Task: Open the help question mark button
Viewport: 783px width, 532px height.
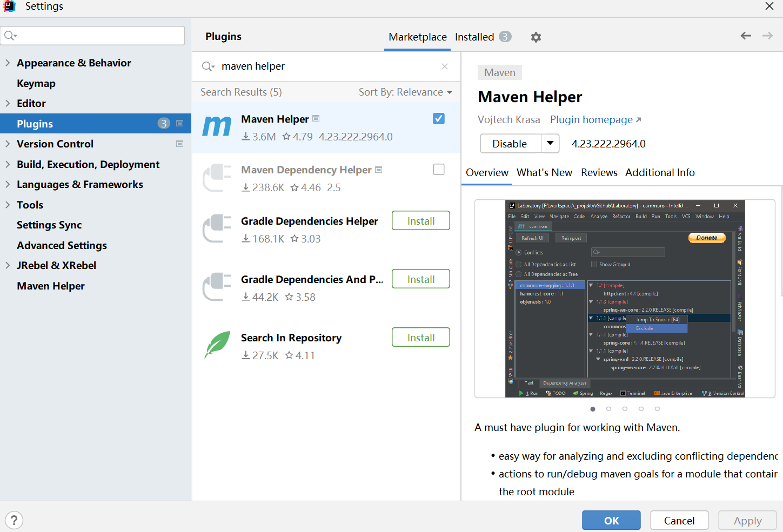Action: tap(14, 520)
